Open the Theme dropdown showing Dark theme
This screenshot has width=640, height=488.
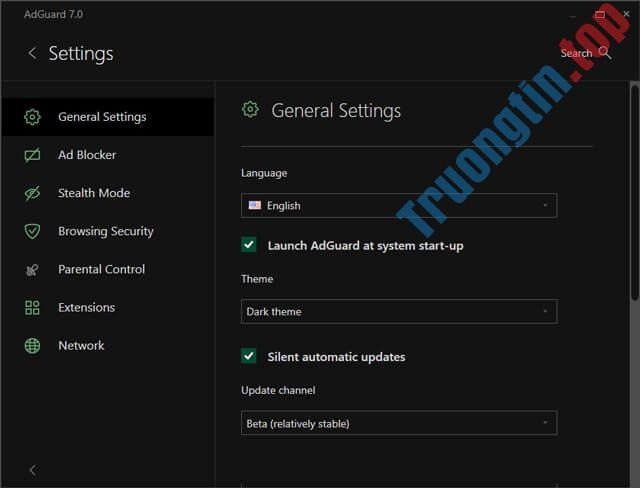click(399, 311)
